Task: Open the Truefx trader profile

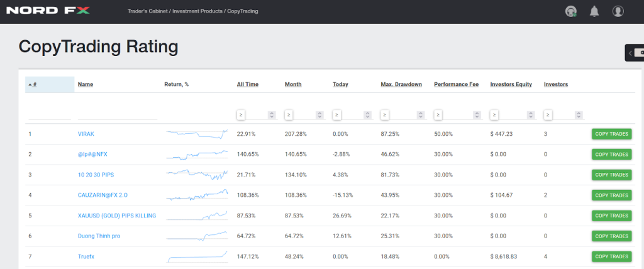Action: (x=86, y=256)
